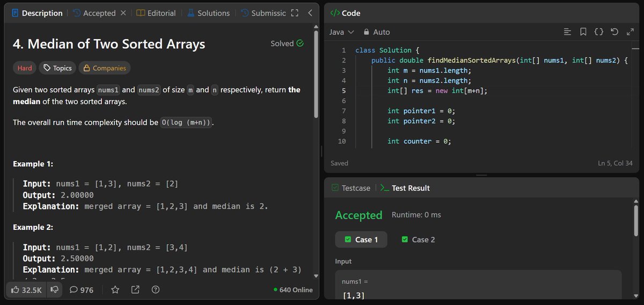Switch to the Accepted tab
The image size is (644, 305).
coord(94,13)
